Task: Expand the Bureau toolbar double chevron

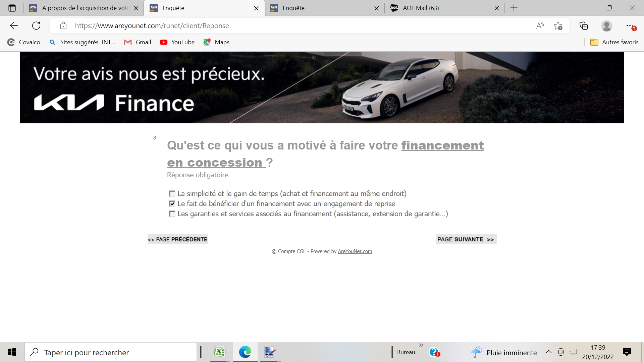Action: click(421, 345)
